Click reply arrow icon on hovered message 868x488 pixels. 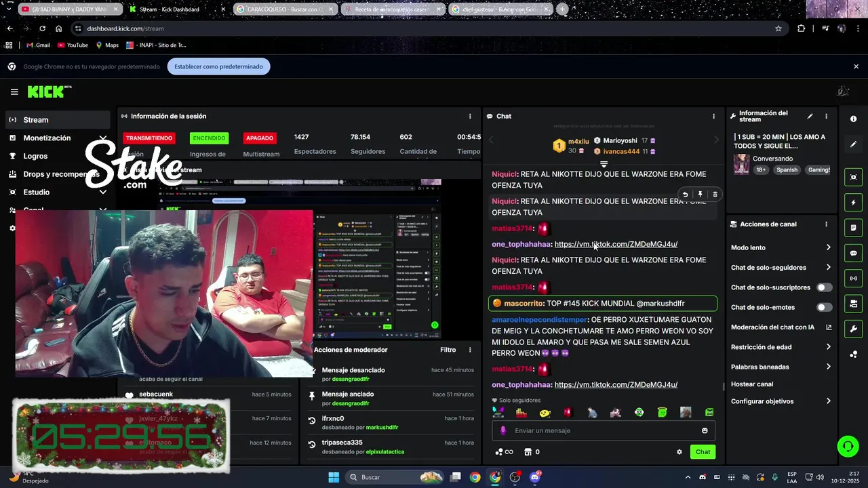[x=685, y=195]
